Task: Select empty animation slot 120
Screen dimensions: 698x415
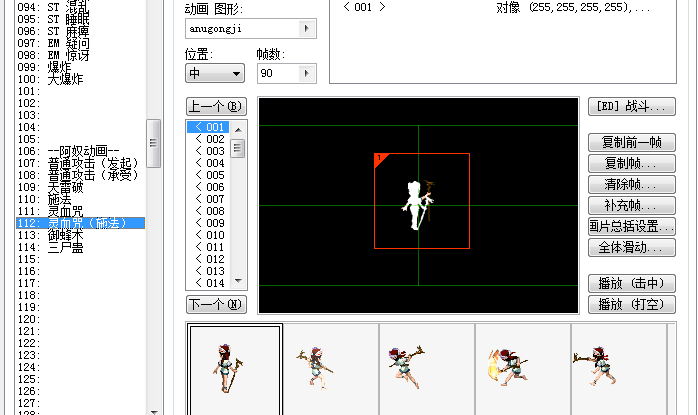Action: pyautogui.click(x=81, y=319)
